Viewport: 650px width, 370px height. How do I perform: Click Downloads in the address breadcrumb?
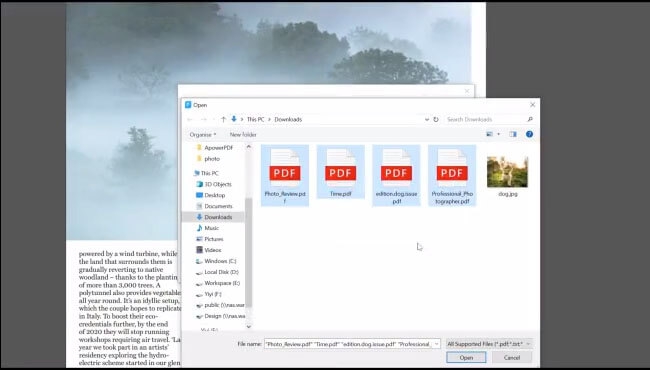tap(288, 119)
